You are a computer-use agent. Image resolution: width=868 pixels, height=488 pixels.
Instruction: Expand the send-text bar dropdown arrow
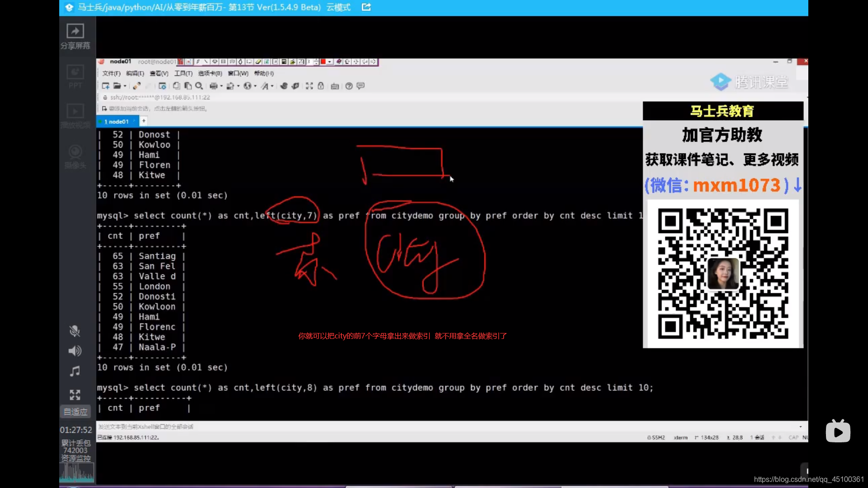pyautogui.click(x=801, y=427)
